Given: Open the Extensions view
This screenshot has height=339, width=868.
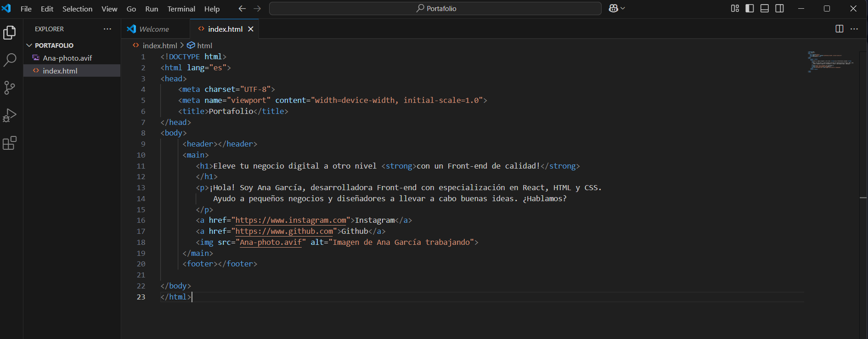Looking at the screenshot, I should click(x=10, y=143).
